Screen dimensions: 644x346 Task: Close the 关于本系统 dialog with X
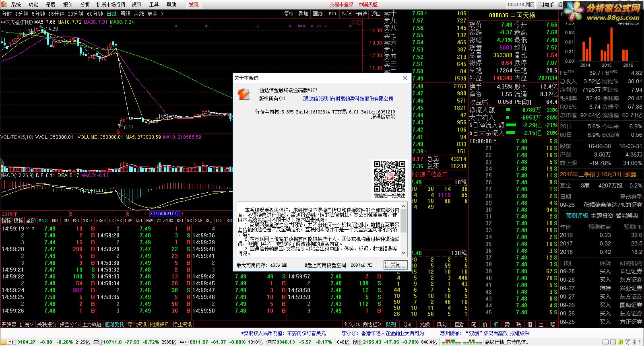[x=405, y=78]
